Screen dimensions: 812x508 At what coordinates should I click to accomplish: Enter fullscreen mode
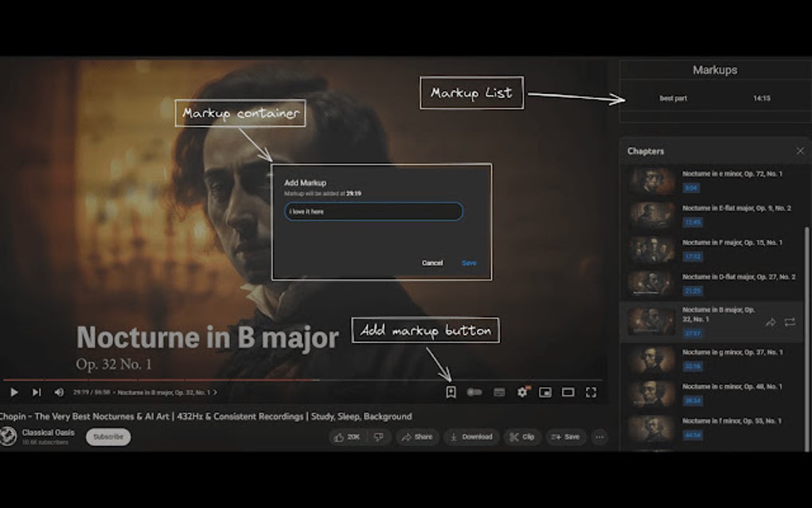591,392
